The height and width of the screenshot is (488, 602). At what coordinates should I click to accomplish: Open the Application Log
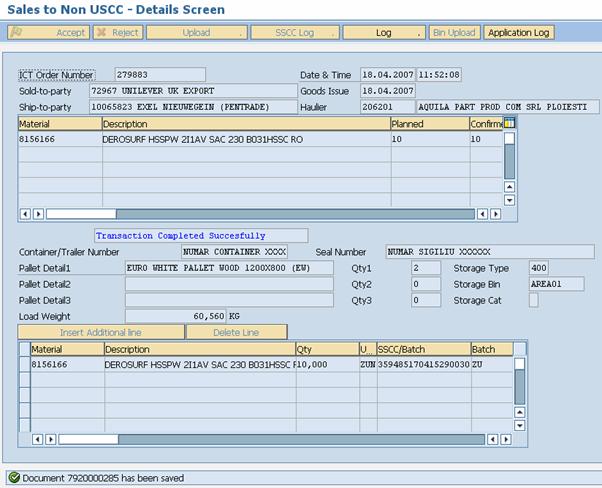tap(518, 33)
